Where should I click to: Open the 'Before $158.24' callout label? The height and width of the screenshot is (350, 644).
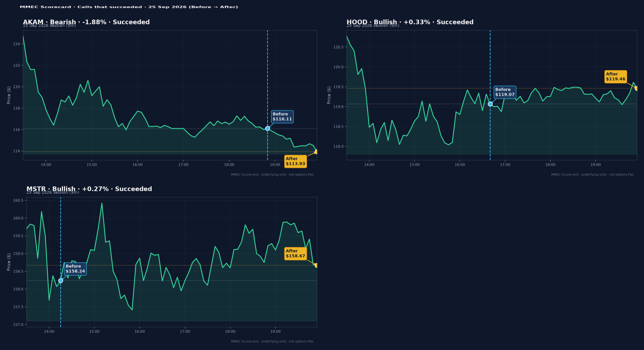[75, 269]
